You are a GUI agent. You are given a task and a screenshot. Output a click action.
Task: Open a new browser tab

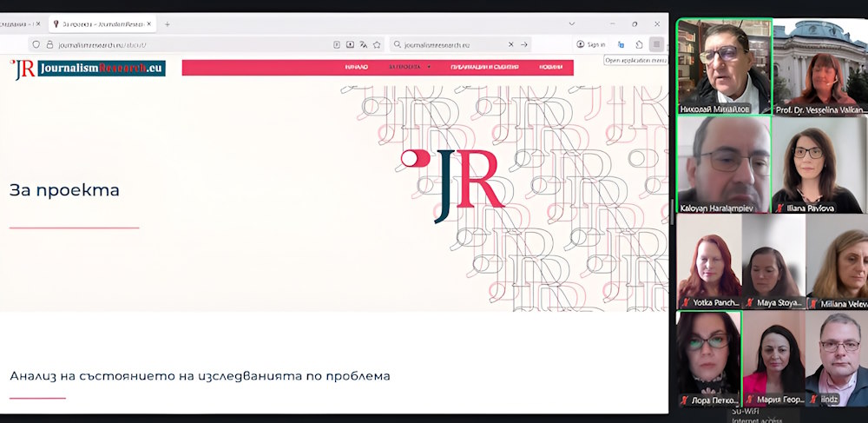coord(168,24)
